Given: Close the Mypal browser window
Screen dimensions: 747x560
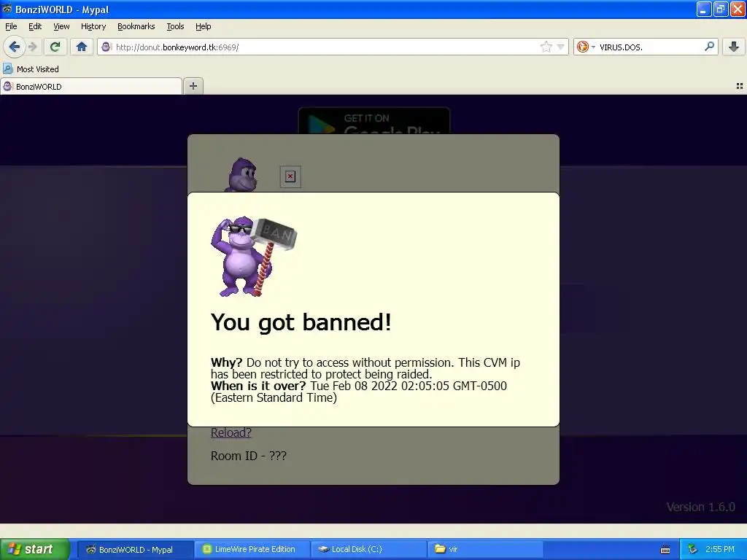Looking at the screenshot, I should [738, 9].
